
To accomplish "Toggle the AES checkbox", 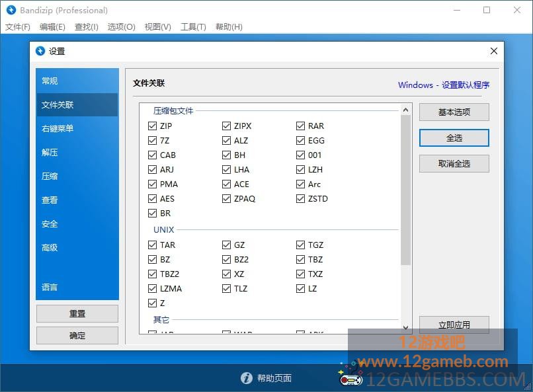I will coord(152,198).
